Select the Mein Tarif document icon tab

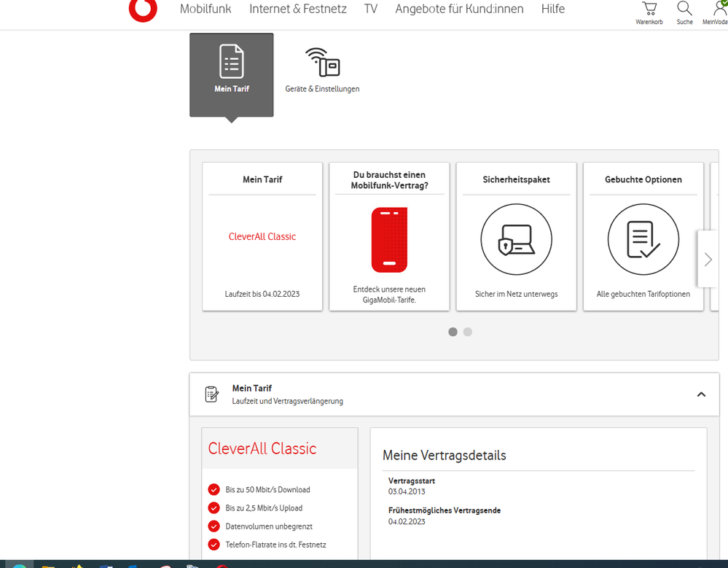(x=231, y=75)
